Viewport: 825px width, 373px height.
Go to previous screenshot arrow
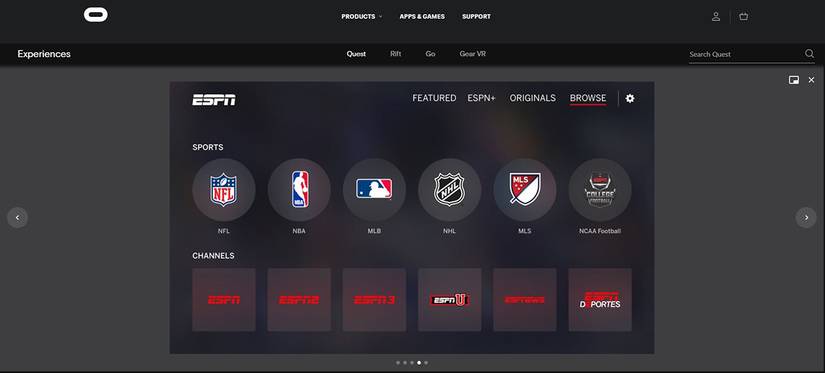pyautogui.click(x=17, y=217)
